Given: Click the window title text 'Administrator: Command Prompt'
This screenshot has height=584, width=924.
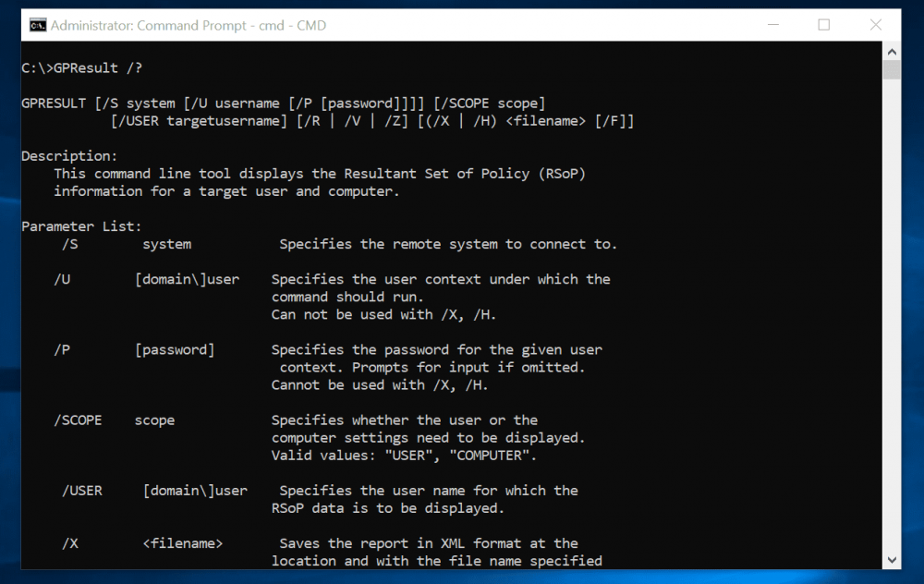Looking at the screenshot, I should (x=148, y=25).
